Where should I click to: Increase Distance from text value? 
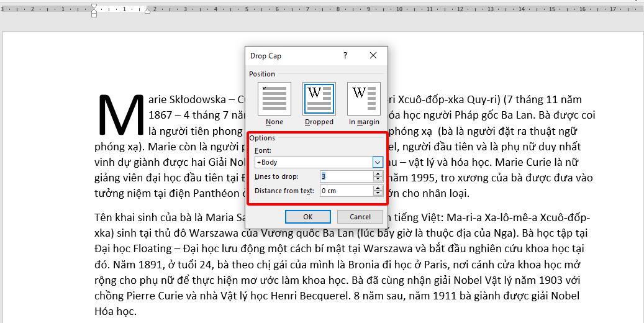click(x=378, y=188)
